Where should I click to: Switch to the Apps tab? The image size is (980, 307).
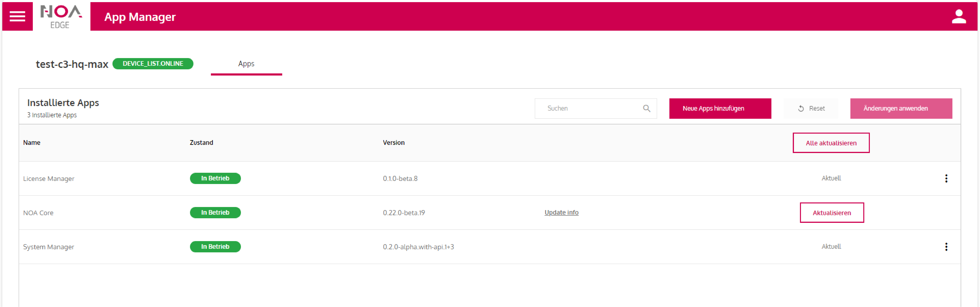pyautogui.click(x=246, y=63)
